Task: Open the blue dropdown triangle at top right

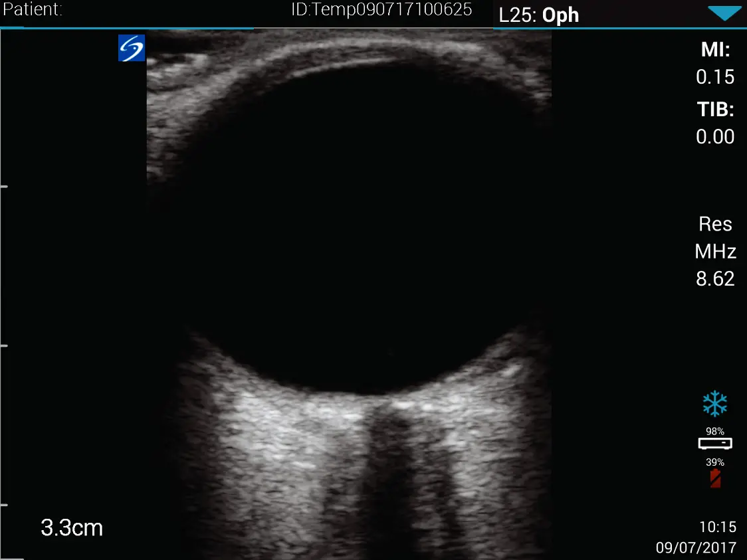Action: pos(724,13)
